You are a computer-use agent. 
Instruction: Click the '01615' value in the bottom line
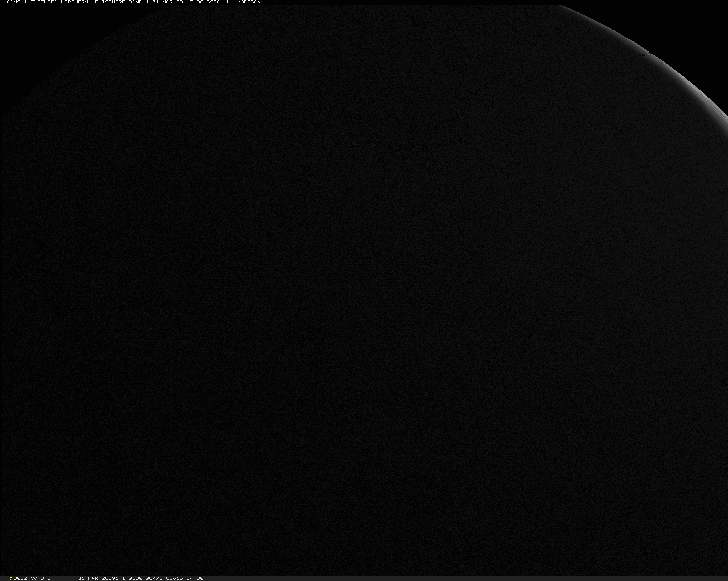pos(174,578)
